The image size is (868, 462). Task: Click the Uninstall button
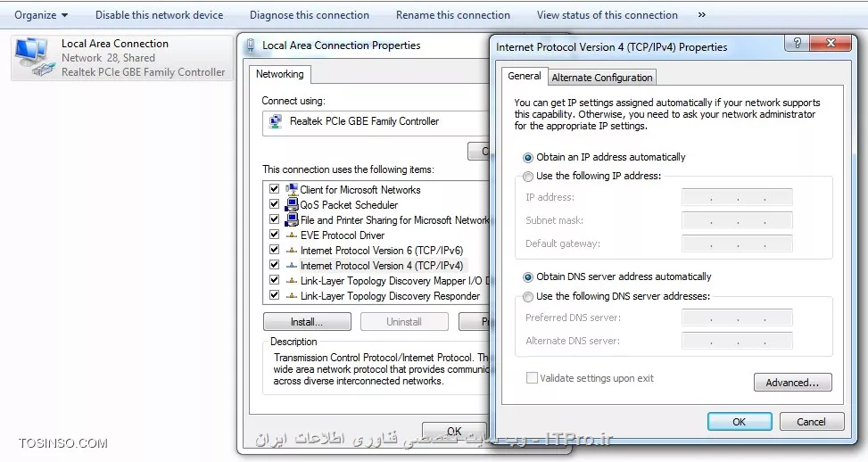[x=404, y=321]
